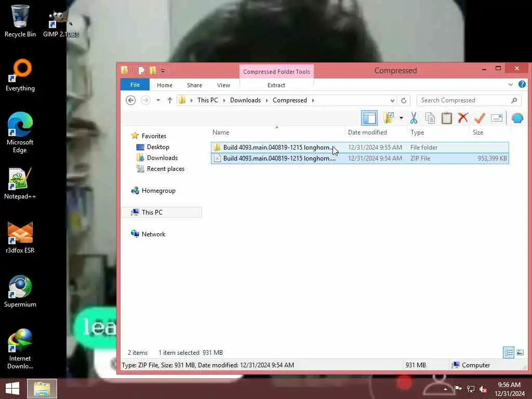Launch Microsoft Edge desktop shortcut
532x399 pixels.
click(x=20, y=133)
